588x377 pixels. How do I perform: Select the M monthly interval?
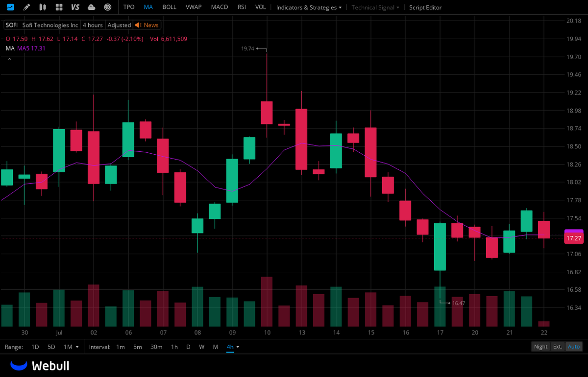216,347
